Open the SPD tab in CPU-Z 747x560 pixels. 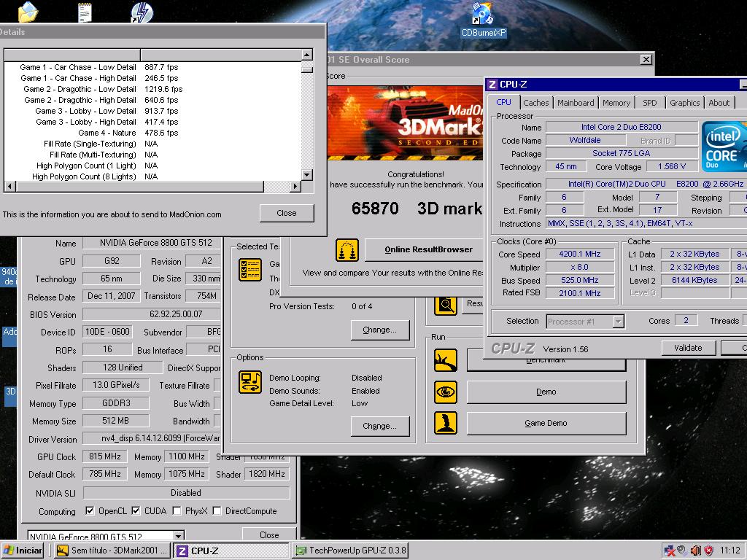[650, 103]
